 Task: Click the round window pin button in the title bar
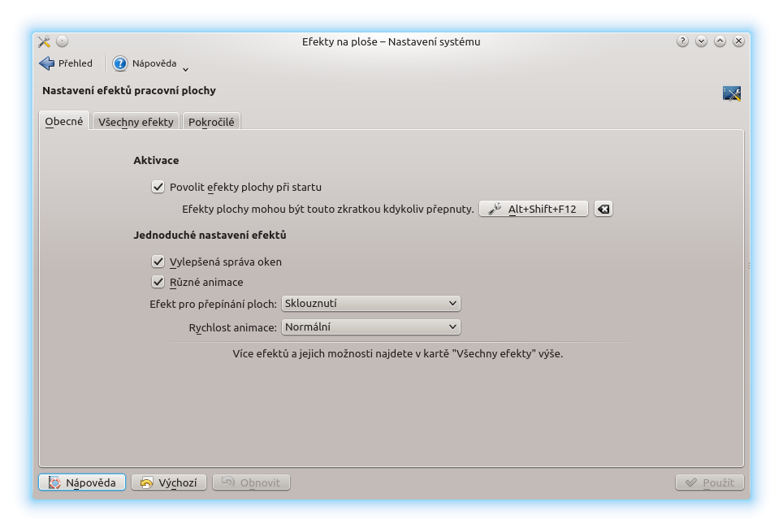[x=62, y=41]
